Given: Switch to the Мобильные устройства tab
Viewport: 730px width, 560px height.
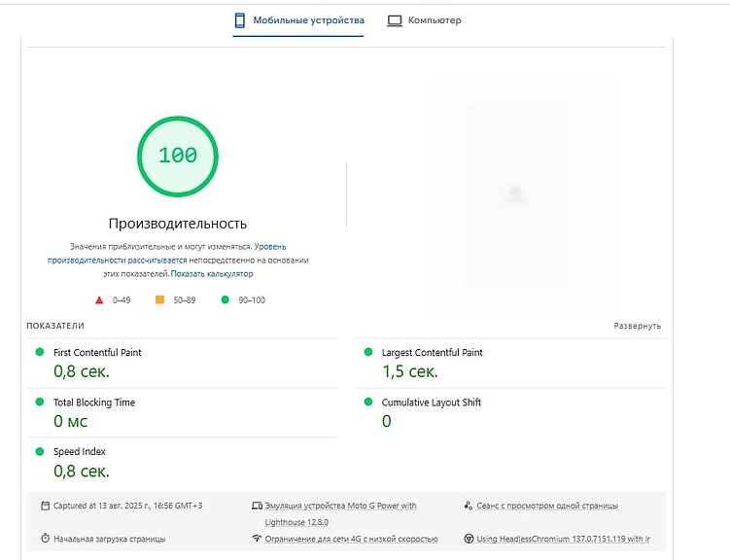Looking at the screenshot, I should 308,20.
